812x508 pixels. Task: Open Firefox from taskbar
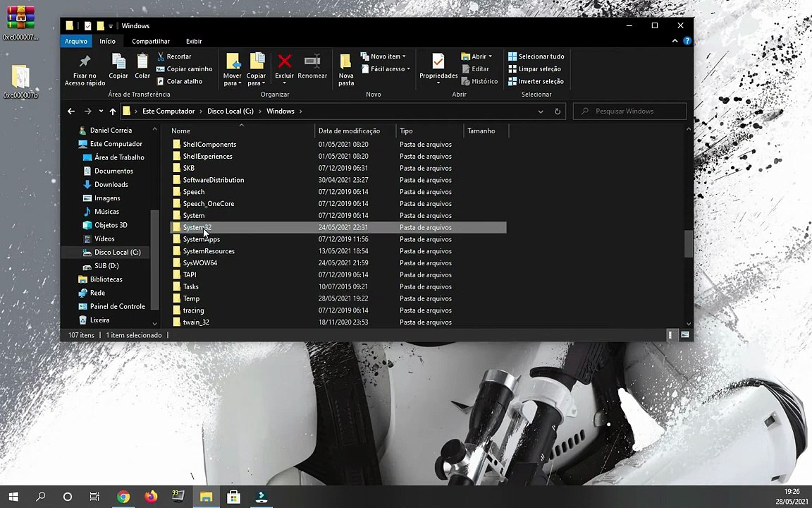click(x=151, y=497)
